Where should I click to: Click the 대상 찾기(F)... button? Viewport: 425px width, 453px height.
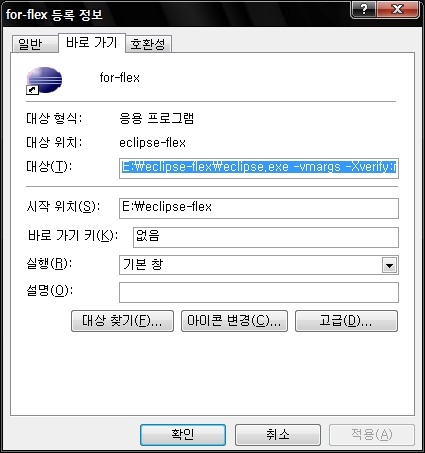[122, 321]
